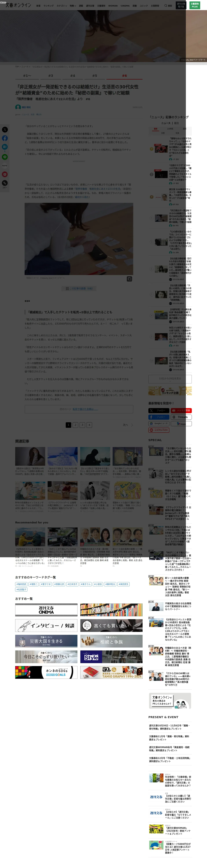Select the current #6 series tab
The width and height of the screenshot is (207, 868).
point(124,76)
